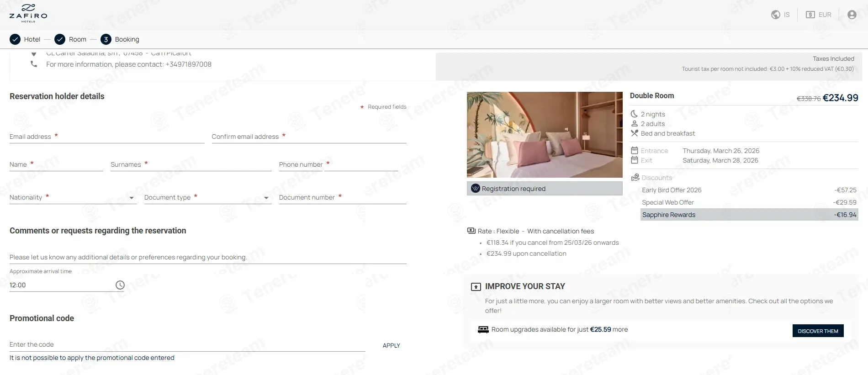
Task: Focus the booking comments text field
Action: coord(208,257)
